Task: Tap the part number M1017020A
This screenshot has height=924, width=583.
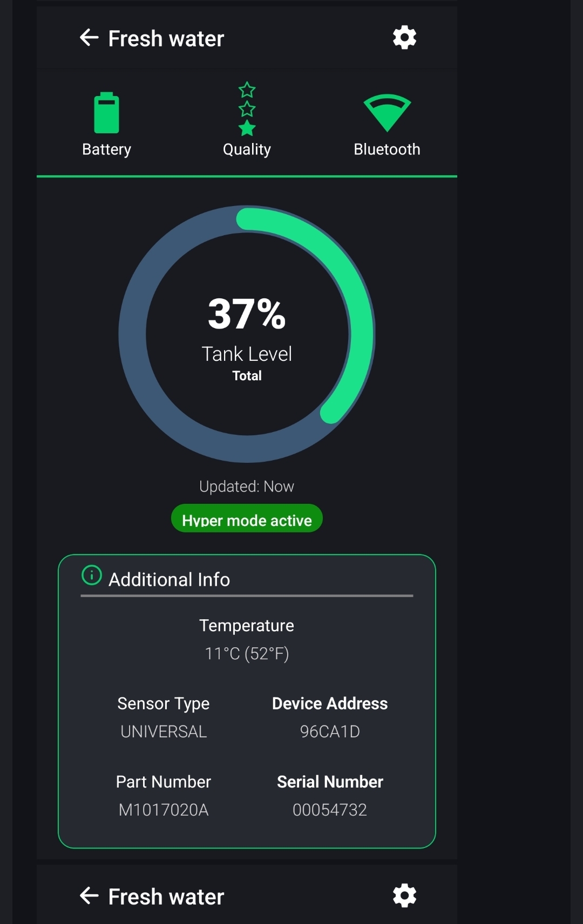Action: [164, 810]
